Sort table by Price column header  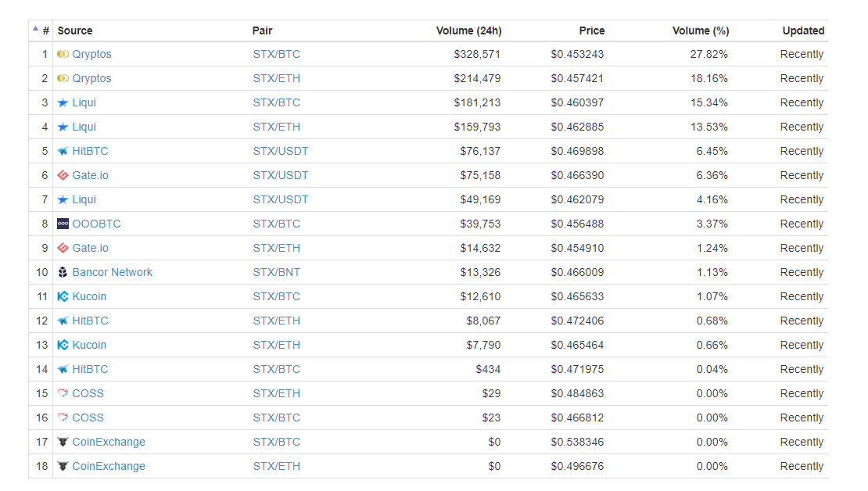click(592, 31)
